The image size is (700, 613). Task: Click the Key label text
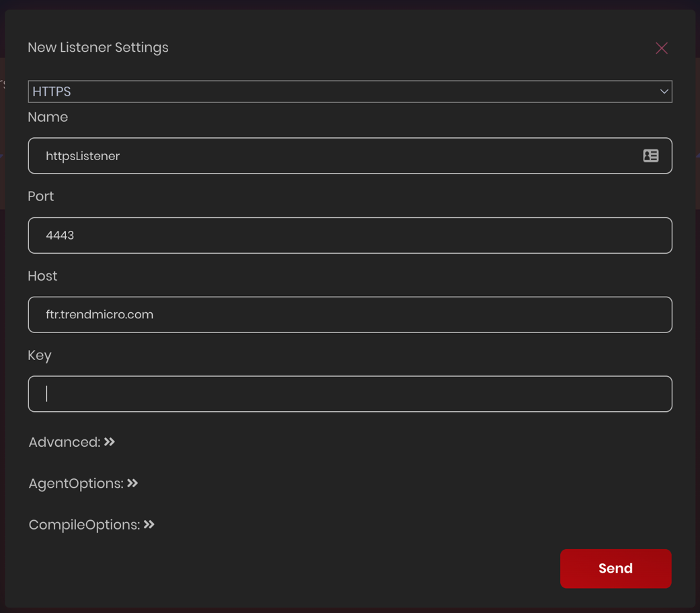point(40,355)
